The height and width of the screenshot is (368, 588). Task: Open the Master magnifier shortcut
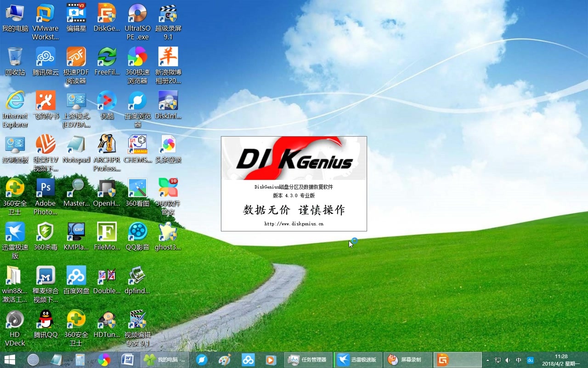click(x=76, y=192)
